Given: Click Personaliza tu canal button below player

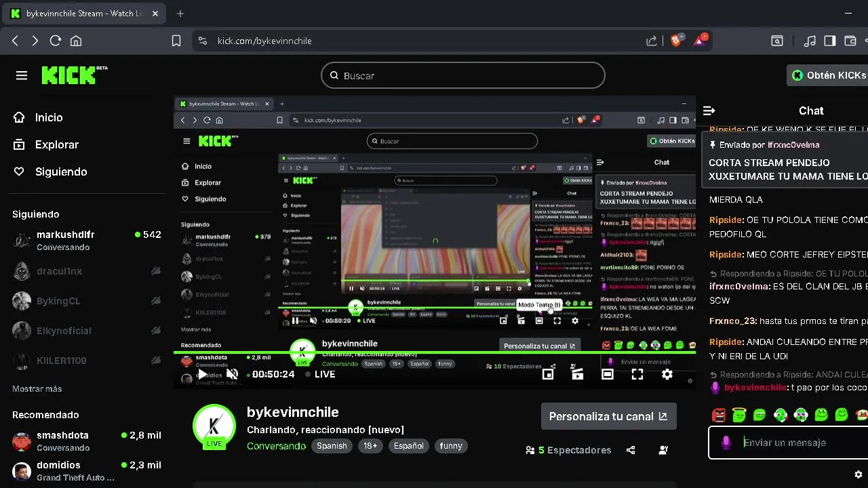Looking at the screenshot, I should pyautogui.click(x=608, y=416).
